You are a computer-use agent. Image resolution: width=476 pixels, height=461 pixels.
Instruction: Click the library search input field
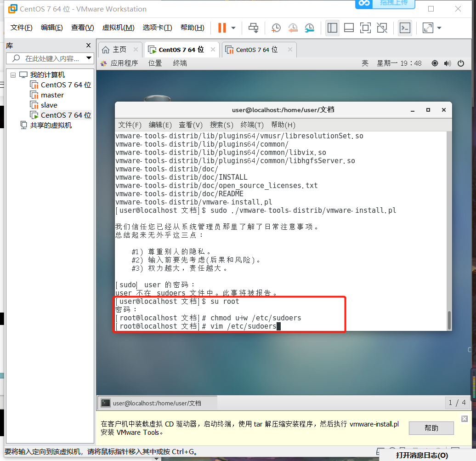(x=48, y=58)
